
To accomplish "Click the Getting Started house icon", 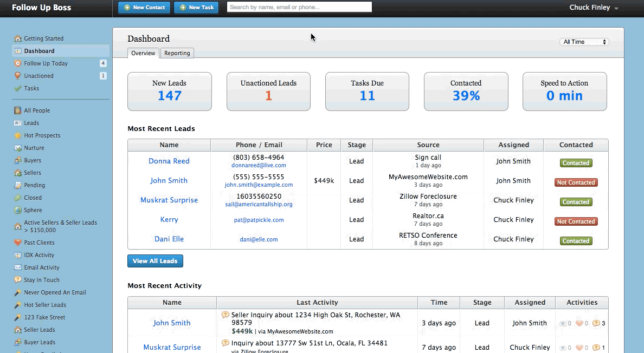I will (18, 38).
